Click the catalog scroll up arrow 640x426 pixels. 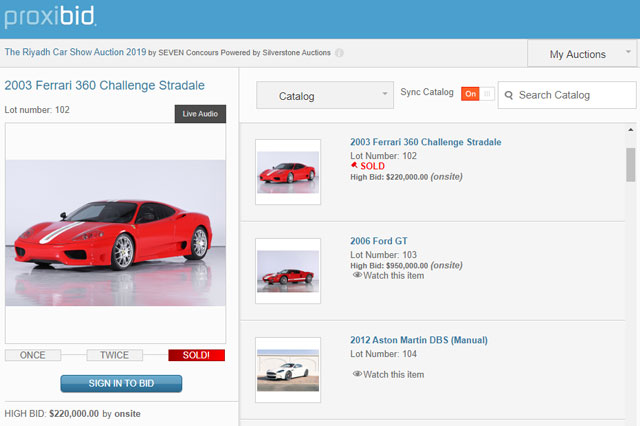tap(631, 130)
